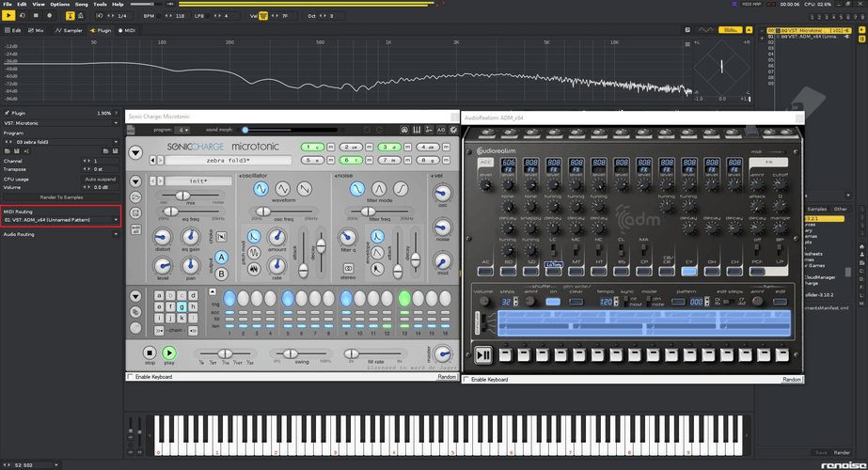
Task: Switch to the Mix tab
Action: point(36,30)
